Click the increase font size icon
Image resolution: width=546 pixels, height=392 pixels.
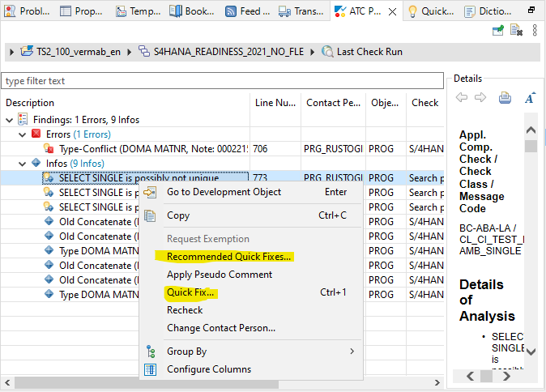[x=530, y=98]
